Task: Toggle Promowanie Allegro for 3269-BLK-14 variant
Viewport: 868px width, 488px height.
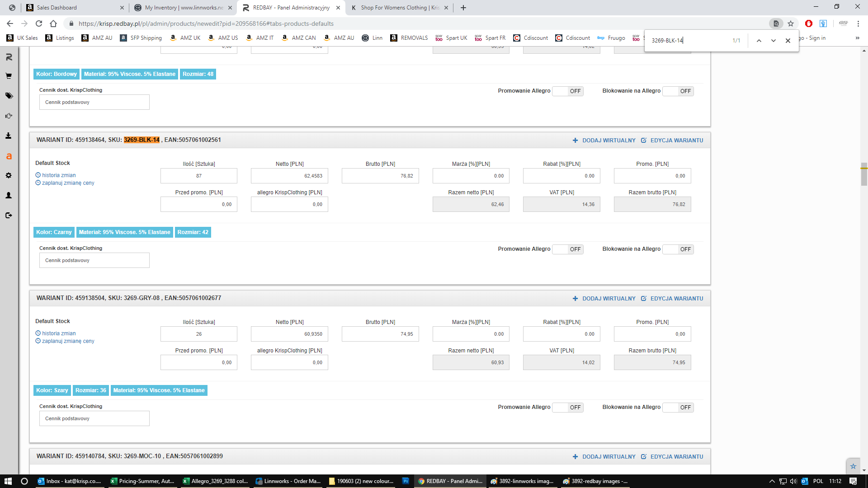Action: (568, 249)
